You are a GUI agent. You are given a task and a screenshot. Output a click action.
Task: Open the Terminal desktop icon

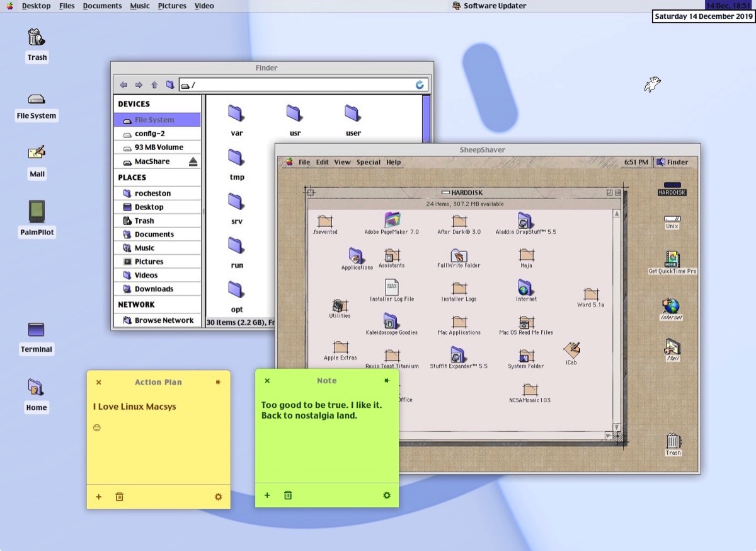(36, 330)
